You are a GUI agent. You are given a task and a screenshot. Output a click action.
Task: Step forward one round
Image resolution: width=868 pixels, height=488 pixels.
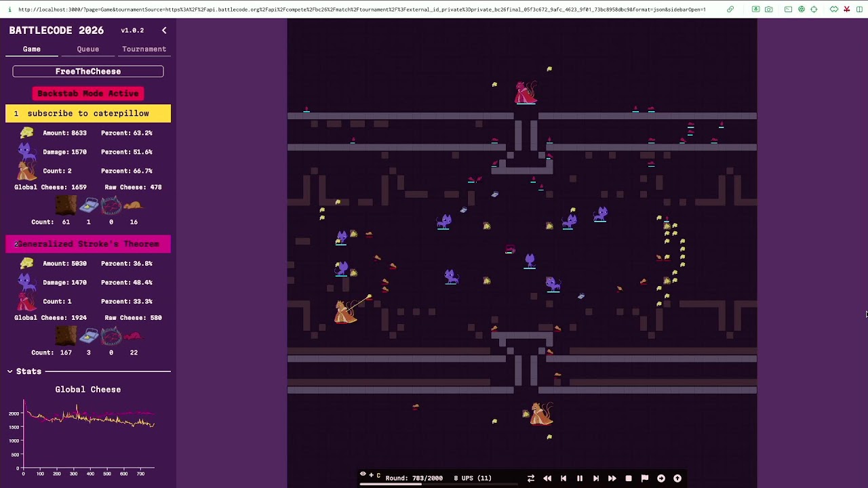click(x=596, y=479)
